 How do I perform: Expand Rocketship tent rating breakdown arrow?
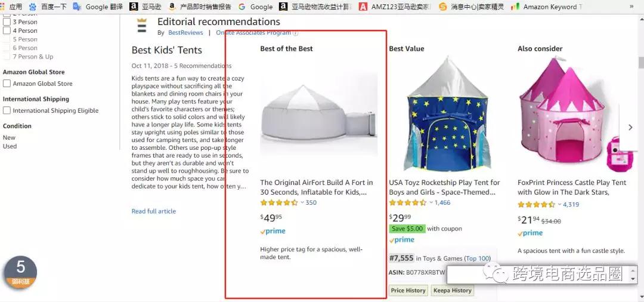tap(431, 202)
